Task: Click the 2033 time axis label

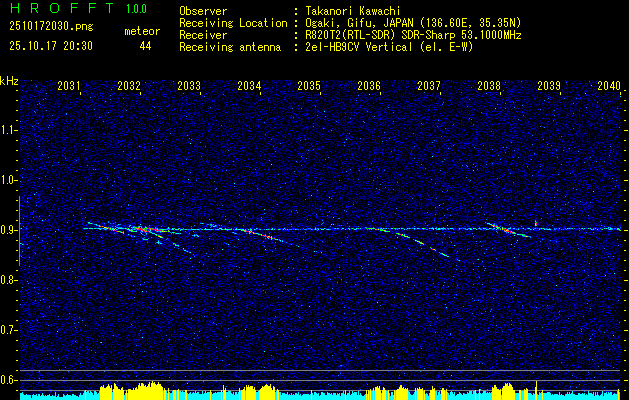Action: (189, 86)
